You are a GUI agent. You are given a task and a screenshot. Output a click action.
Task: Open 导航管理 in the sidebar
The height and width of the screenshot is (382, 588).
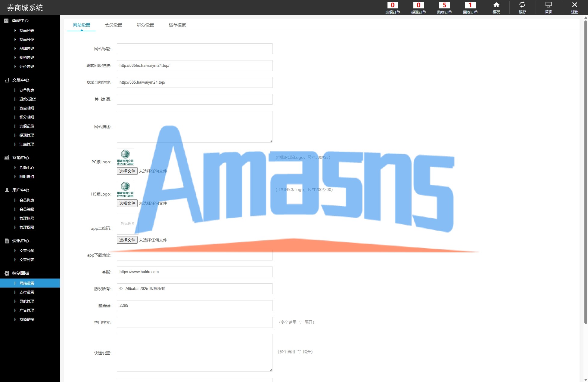pyautogui.click(x=27, y=301)
